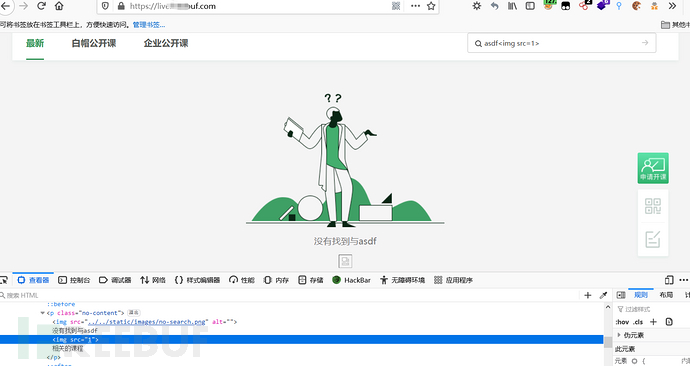The height and width of the screenshot is (366, 690).
Task: Open page actions three-dot menu
Action: click(415, 6)
